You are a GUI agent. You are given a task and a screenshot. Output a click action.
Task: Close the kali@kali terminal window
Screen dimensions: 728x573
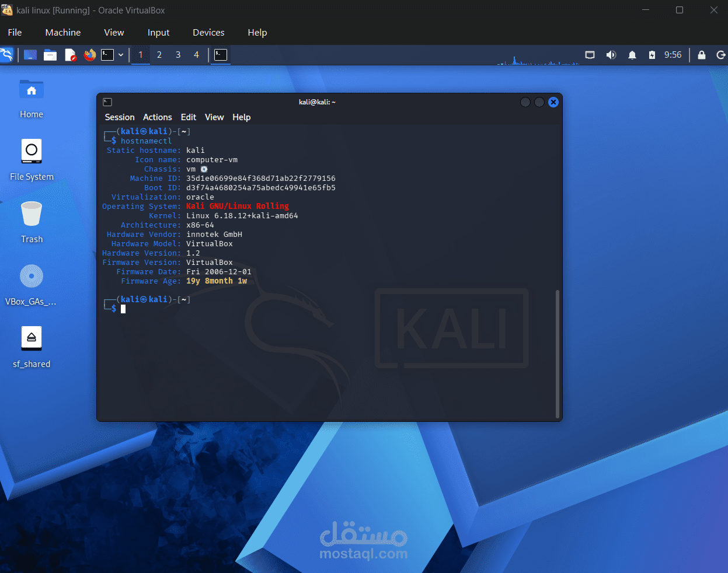(553, 102)
